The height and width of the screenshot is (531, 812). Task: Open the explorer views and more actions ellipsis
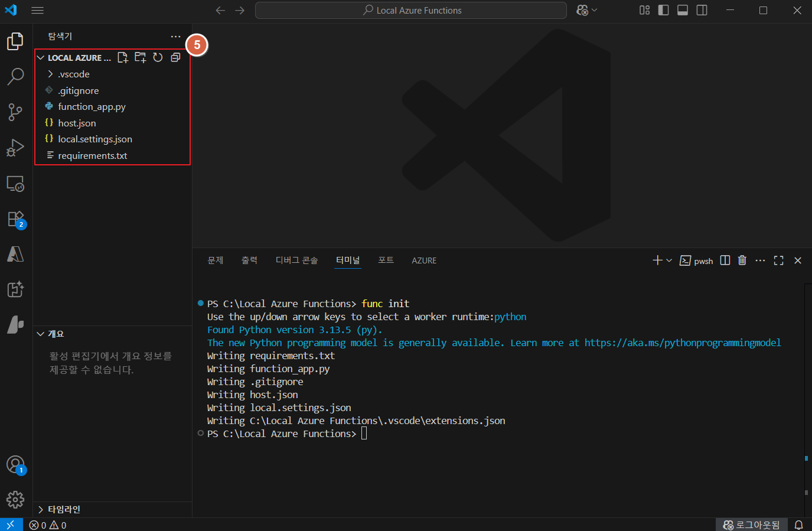point(175,37)
